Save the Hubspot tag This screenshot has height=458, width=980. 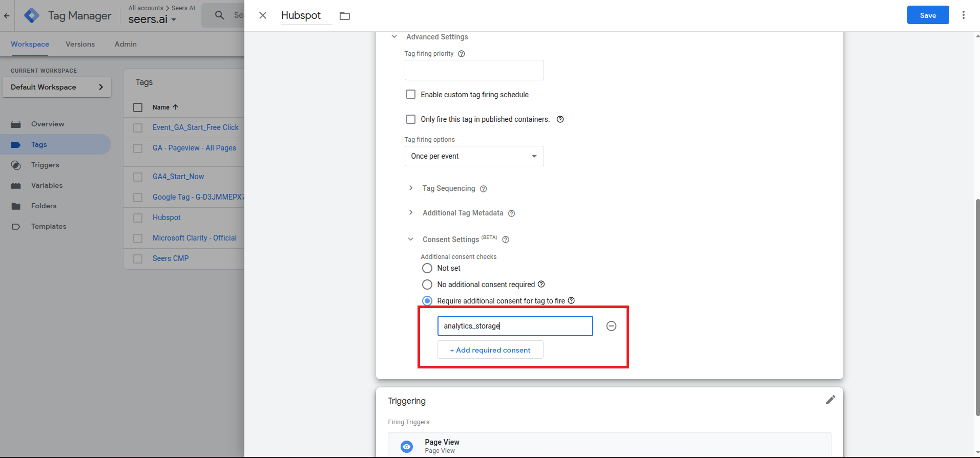[x=928, y=15]
